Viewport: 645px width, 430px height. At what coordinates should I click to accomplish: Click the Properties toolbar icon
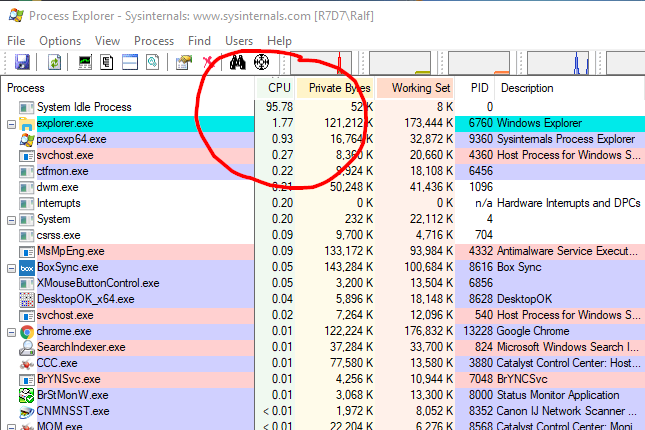pyautogui.click(x=184, y=63)
